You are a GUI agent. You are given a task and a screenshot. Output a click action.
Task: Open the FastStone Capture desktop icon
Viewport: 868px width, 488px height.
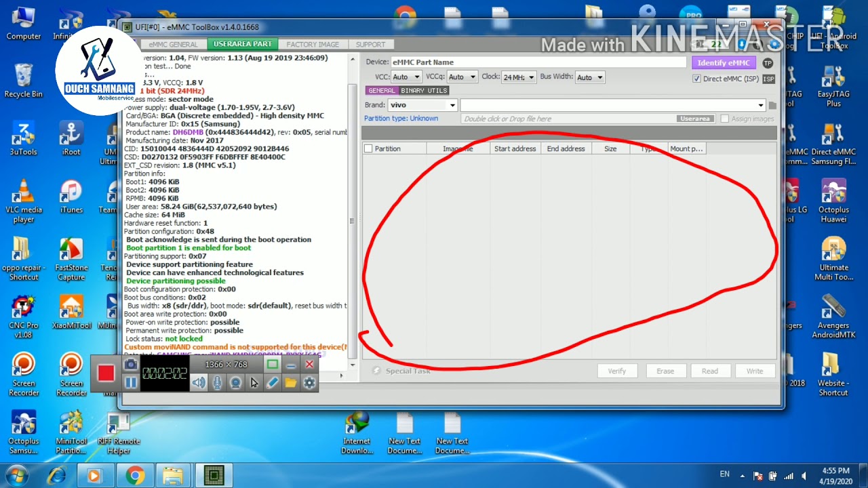[x=71, y=258]
